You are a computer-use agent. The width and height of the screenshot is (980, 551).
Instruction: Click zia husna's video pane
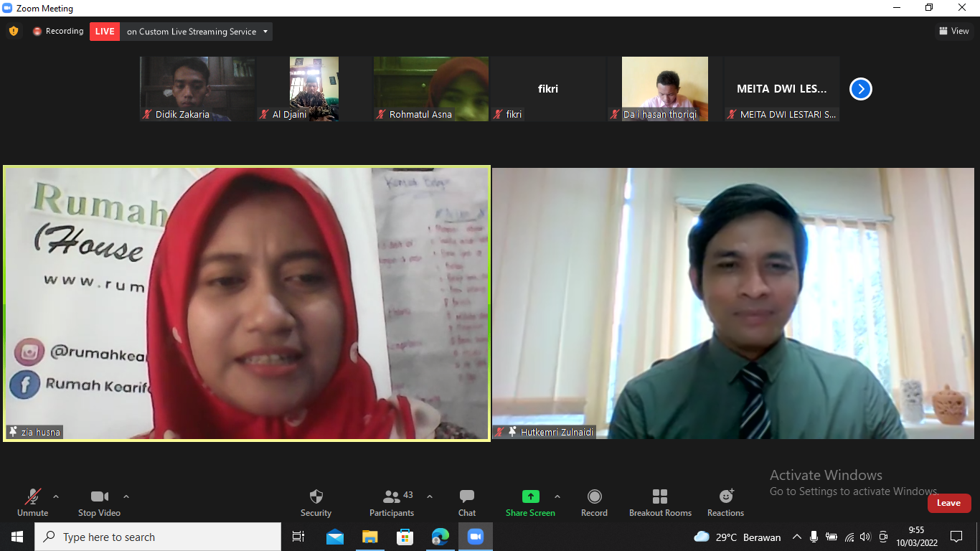247,303
